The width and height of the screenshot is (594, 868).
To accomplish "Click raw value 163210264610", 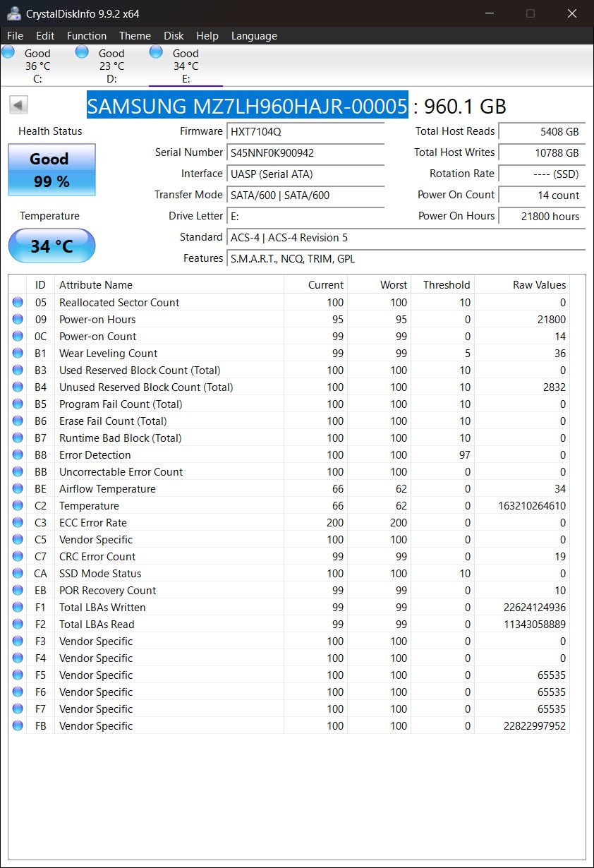I will (x=532, y=506).
